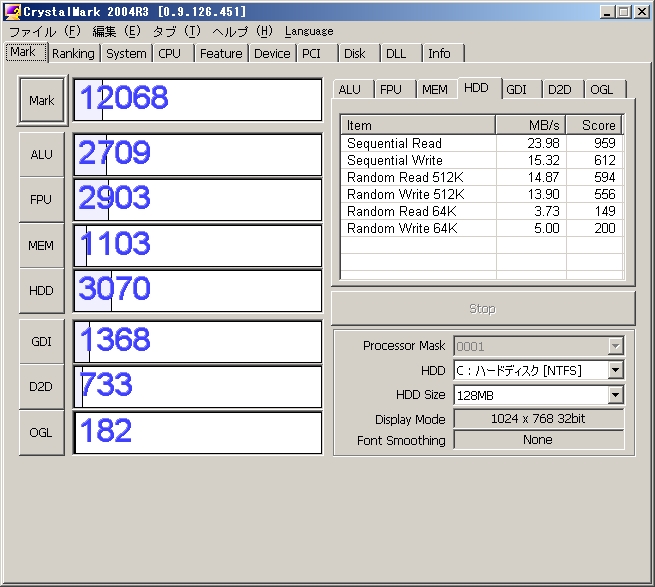
Task: Open the HDD drive dropdown
Action: 615,370
